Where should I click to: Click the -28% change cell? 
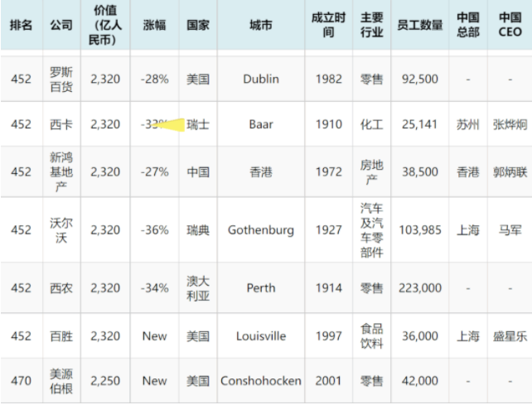click(154, 80)
